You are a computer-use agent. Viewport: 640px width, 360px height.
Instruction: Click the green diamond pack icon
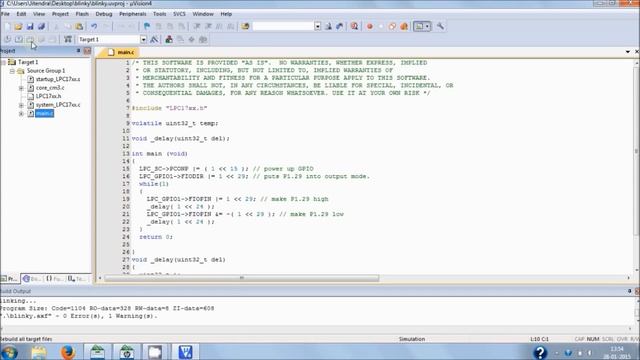(191, 40)
